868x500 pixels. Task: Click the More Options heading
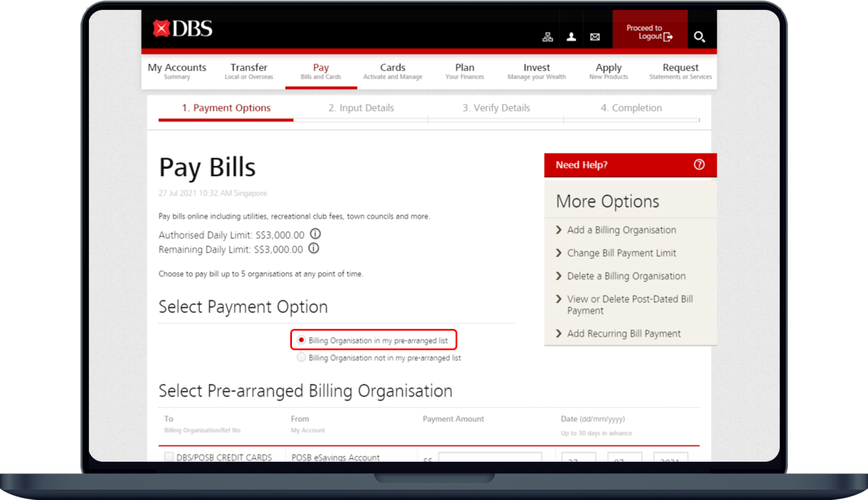(608, 202)
